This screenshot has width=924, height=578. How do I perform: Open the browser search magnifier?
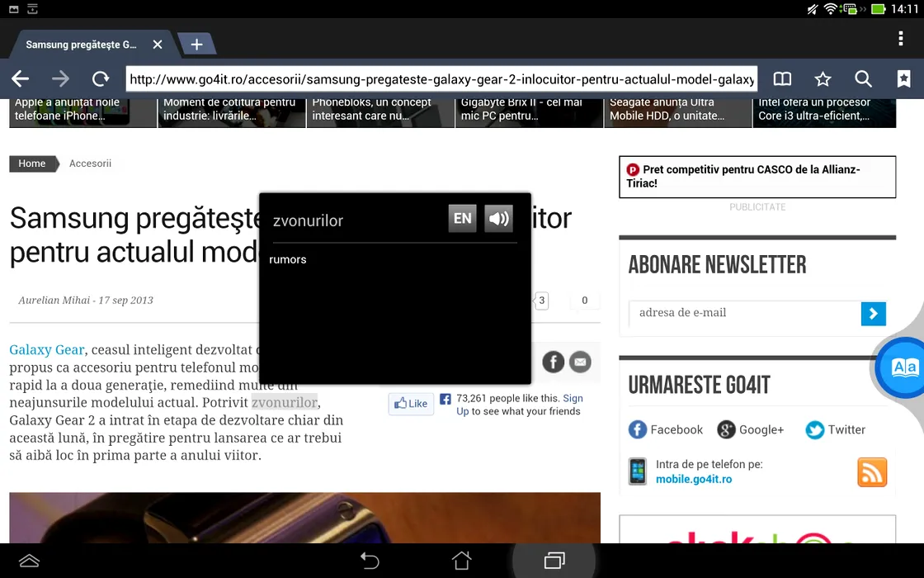(x=863, y=79)
